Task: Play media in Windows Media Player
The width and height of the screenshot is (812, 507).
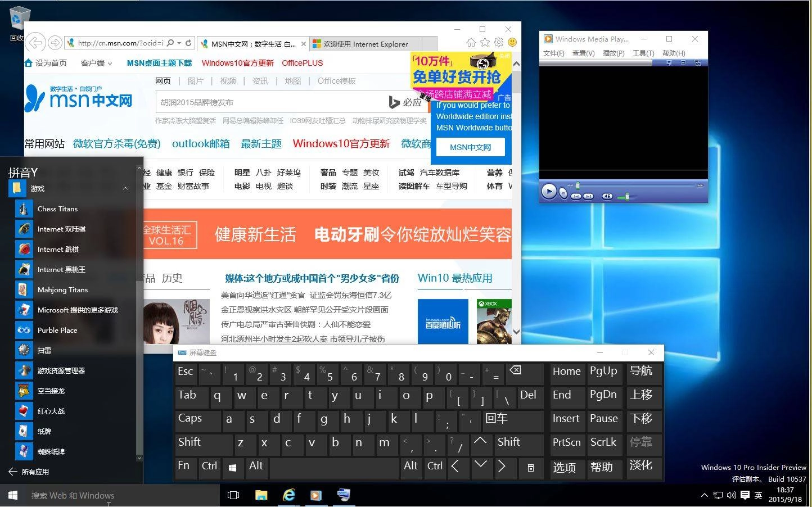Action: [549, 191]
